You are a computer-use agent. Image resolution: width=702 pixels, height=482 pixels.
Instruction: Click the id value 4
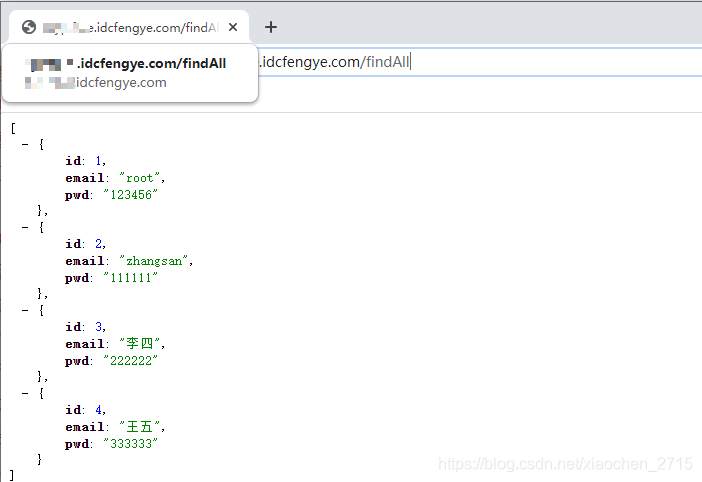pyautogui.click(x=98, y=410)
